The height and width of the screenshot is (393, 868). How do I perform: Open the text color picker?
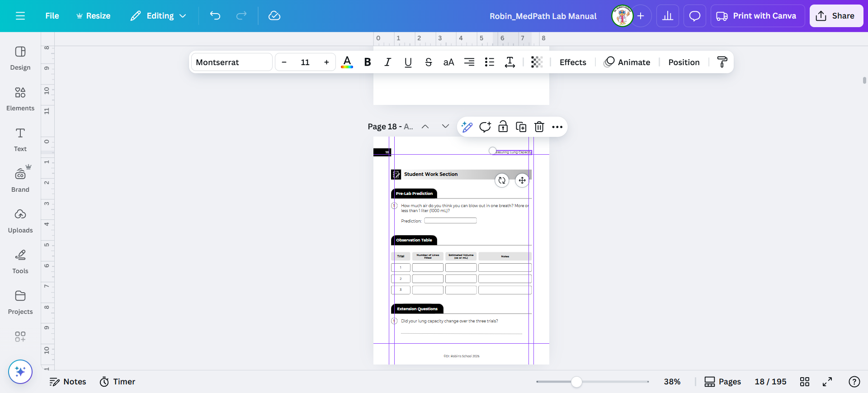click(347, 62)
